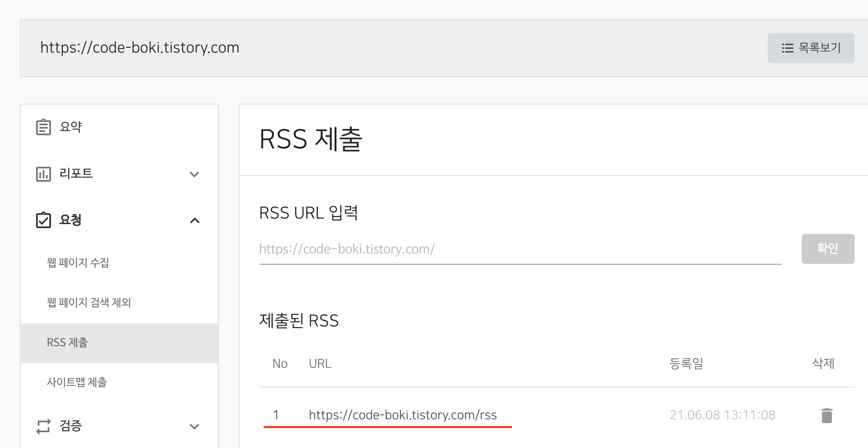This screenshot has width=868, height=448.
Task: Open the submitted code-boki.tistory.com/rss link
Action: coord(402,415)
